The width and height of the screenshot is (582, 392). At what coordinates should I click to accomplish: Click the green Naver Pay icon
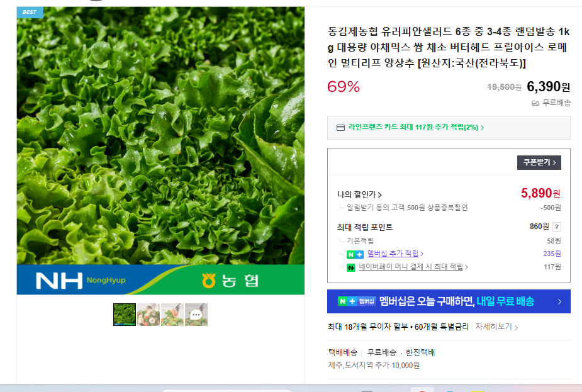351,267
